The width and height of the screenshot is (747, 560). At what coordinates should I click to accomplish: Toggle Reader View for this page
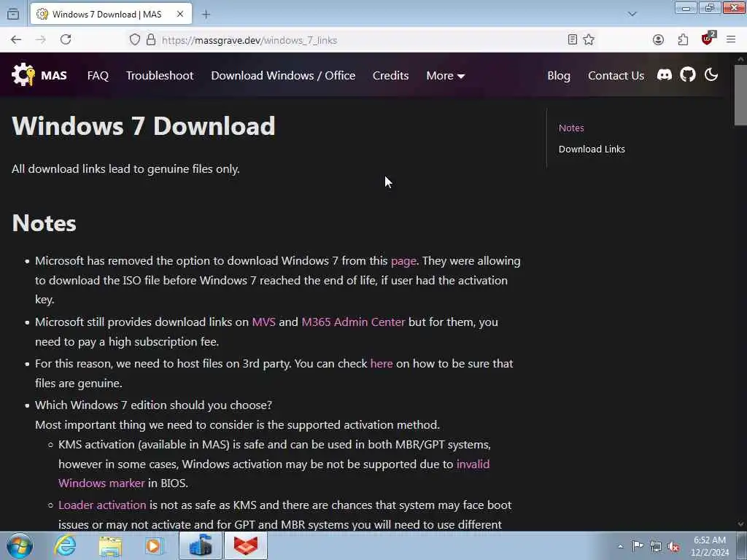point(573,39)
